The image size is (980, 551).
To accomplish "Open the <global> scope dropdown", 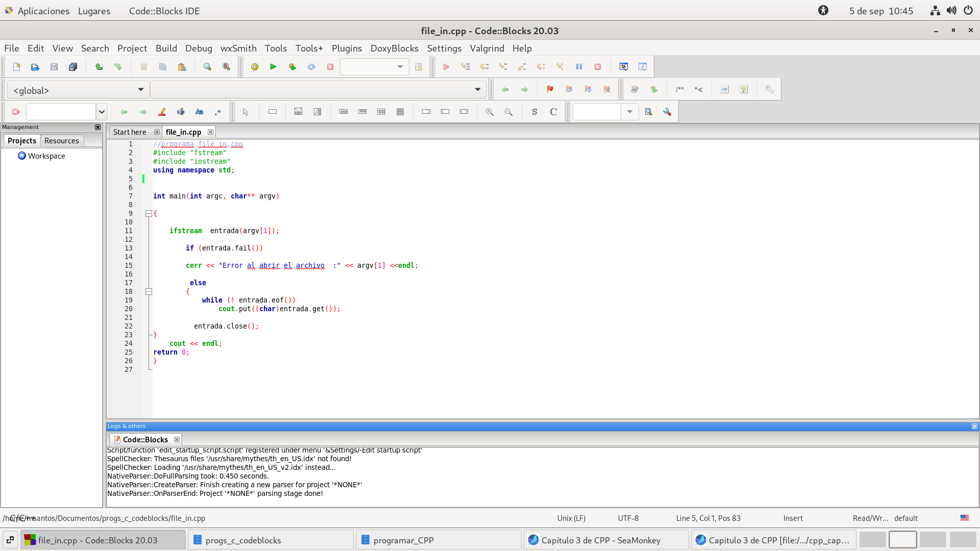I will [78, 90].
